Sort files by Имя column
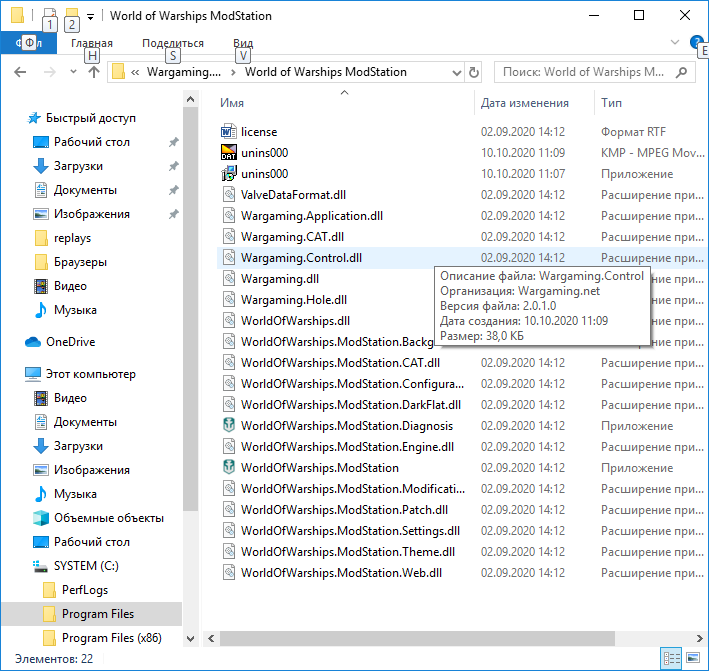The image size is (709, 671). click(232, 103)
